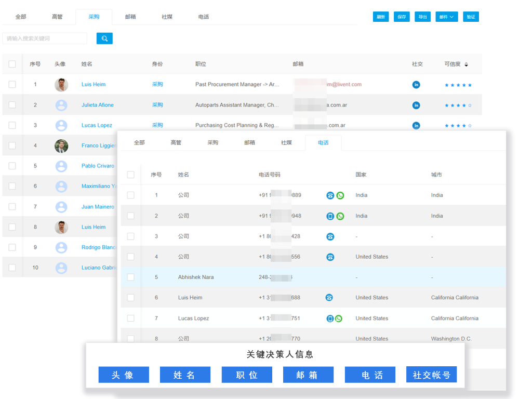Image resolution: width=532 pixels, height=399 pixels.
Task: Click landline icon in phone list row 3
Action: tap(330, 236)
